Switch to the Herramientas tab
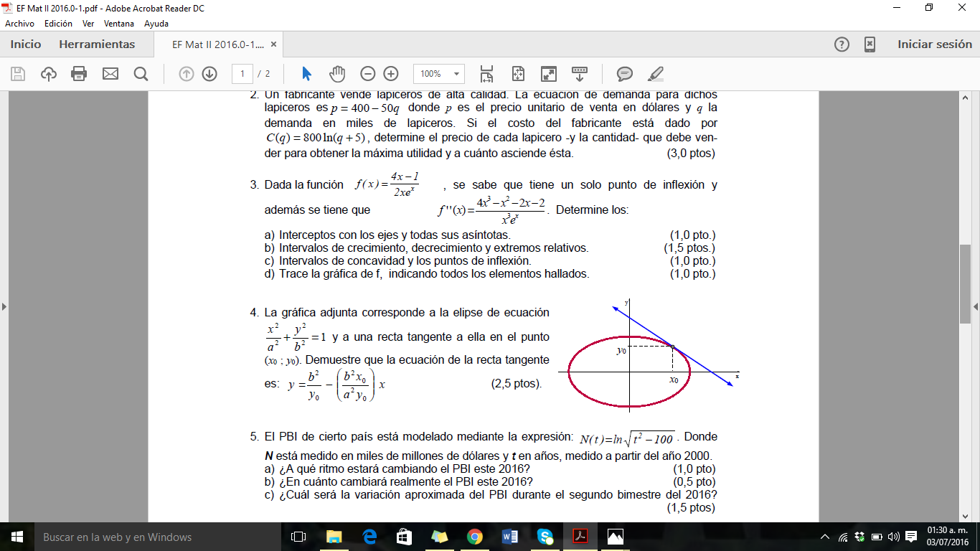 97,44
